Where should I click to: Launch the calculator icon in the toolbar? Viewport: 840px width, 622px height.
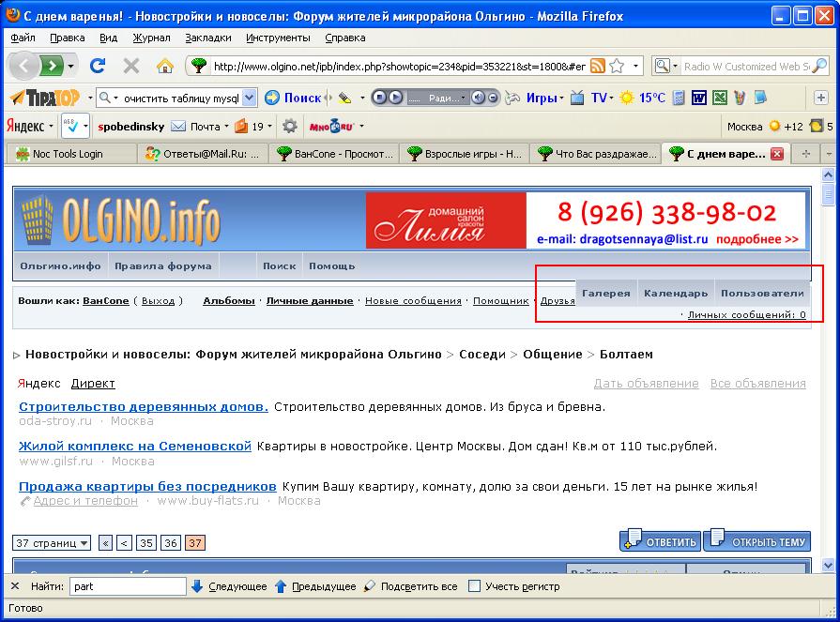click(679, 98)
